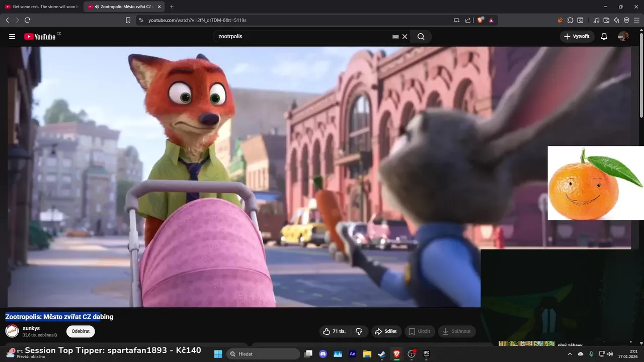Click the microphone tray indicator
The image size is (644, 362).
point(591,354)
